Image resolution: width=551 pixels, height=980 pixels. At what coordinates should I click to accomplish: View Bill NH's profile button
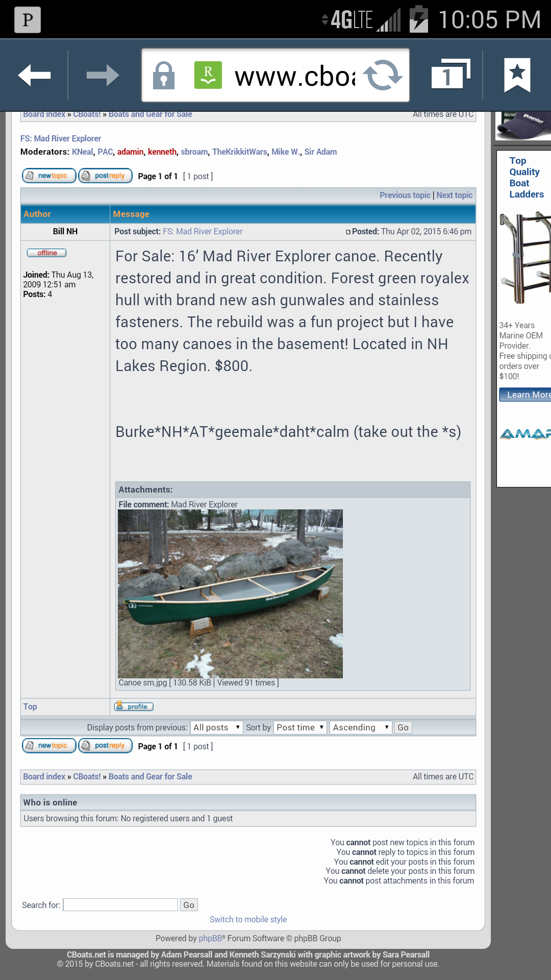click(x=134, y=706)
